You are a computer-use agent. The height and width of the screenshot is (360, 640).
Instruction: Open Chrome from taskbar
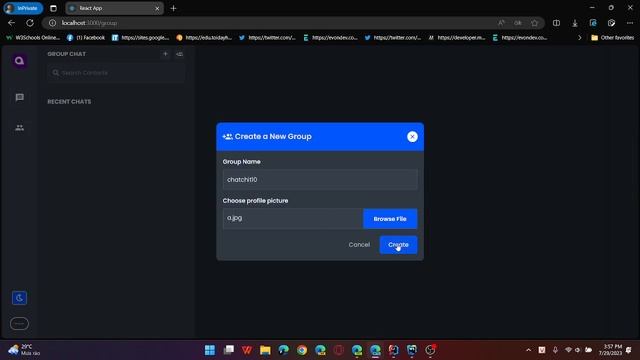(x=302, y=350)
